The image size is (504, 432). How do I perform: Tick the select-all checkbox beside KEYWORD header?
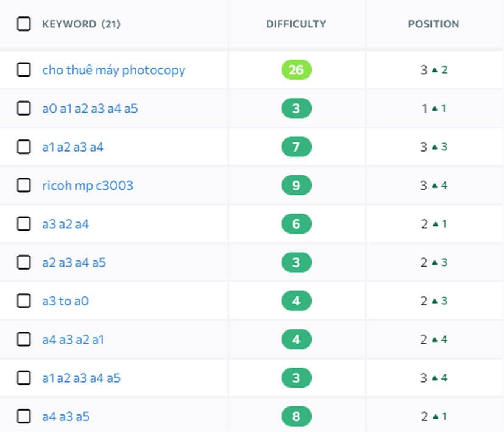[x=24, y=24]
